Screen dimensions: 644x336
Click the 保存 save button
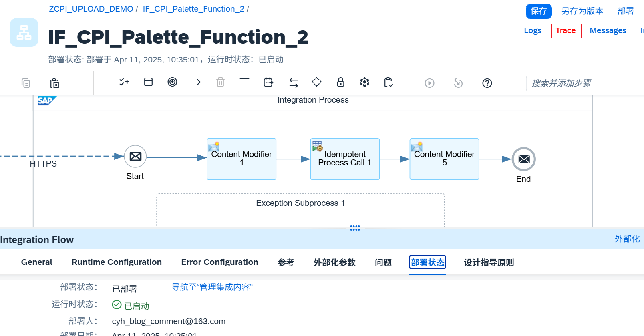click(539, 11)
